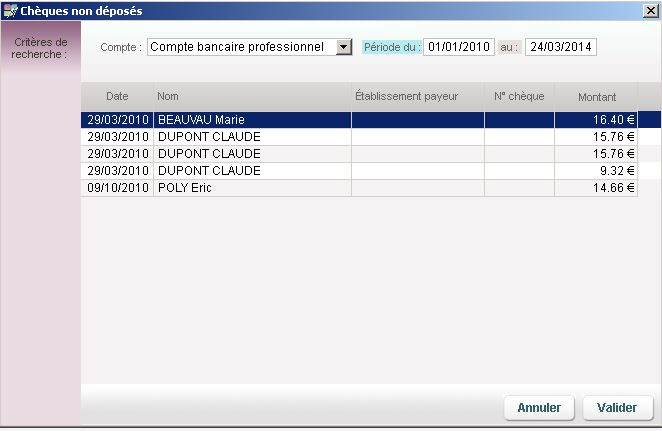Viewport: 662px width, 431px height.
Task: Click the N° chèque column header
Action: point(519,97)
